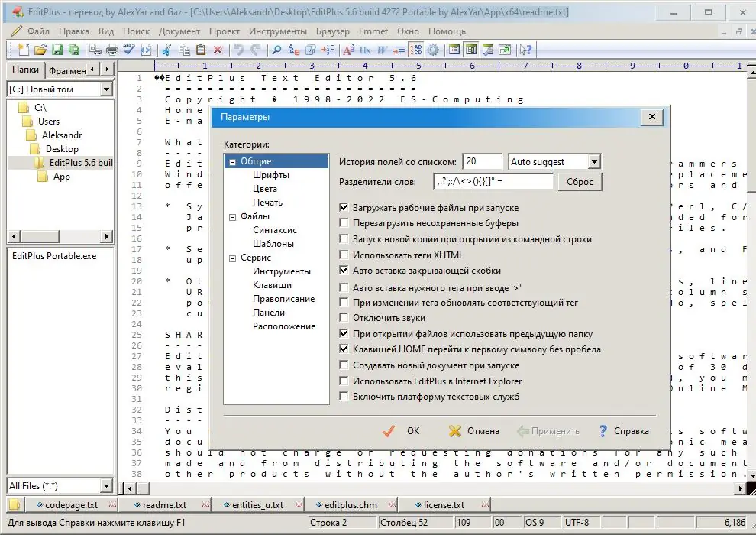
Task: Click folder tree horizontal scrollbar right arrow
Action: tap(107, 236)
